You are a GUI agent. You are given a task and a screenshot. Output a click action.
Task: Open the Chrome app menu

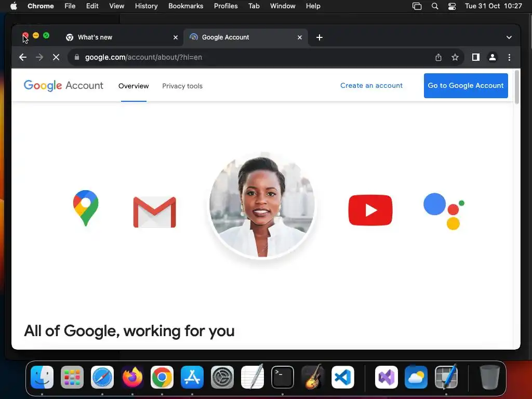[x=41, y=6]
